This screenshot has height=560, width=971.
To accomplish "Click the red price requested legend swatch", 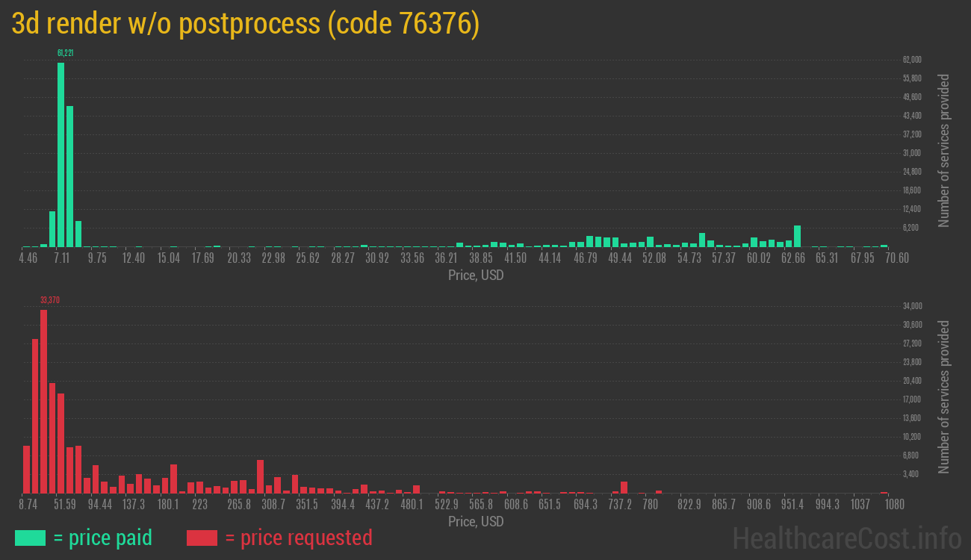I will (202, 538).
